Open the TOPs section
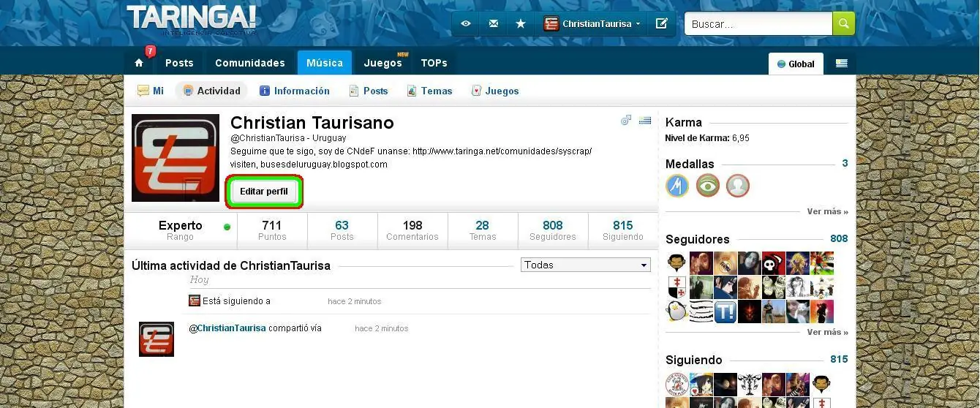The height and width of the screenshot is (408, 980). pyautogui.click(x=434, y=63)
